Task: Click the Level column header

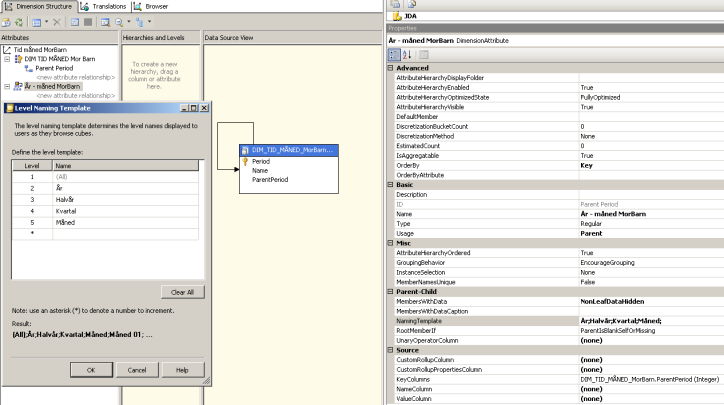Action: tap(32, 166)
